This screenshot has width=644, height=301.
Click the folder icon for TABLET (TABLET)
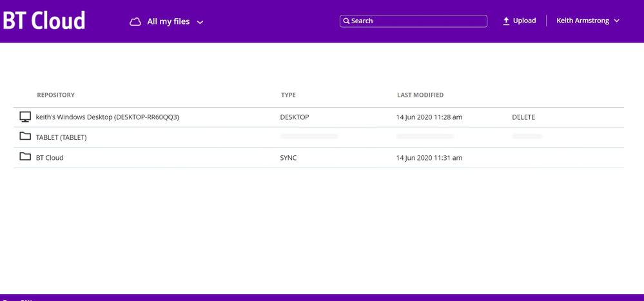(x=25, y=136)
